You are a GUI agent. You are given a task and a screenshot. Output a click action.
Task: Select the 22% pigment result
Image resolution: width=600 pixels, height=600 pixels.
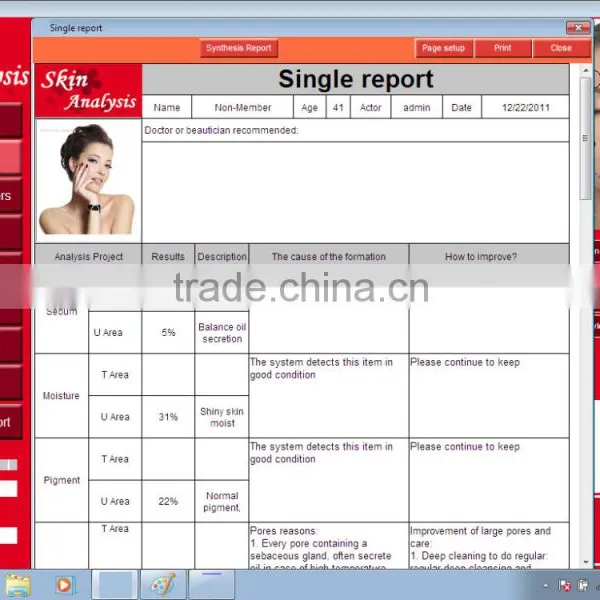pyautogui.click(x=168, y=501)
